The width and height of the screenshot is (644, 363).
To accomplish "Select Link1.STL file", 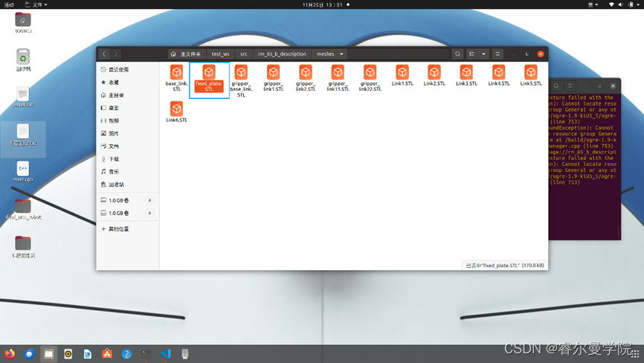I will point(402,75).
